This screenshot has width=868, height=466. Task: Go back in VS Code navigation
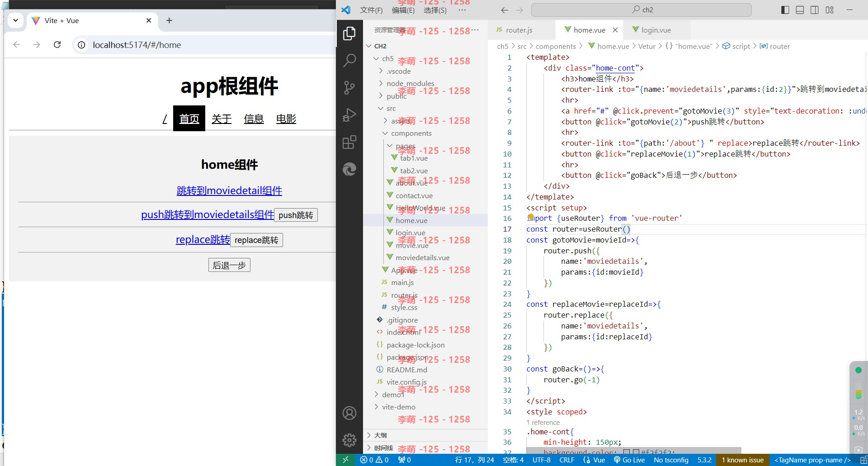tap(505, 10)
